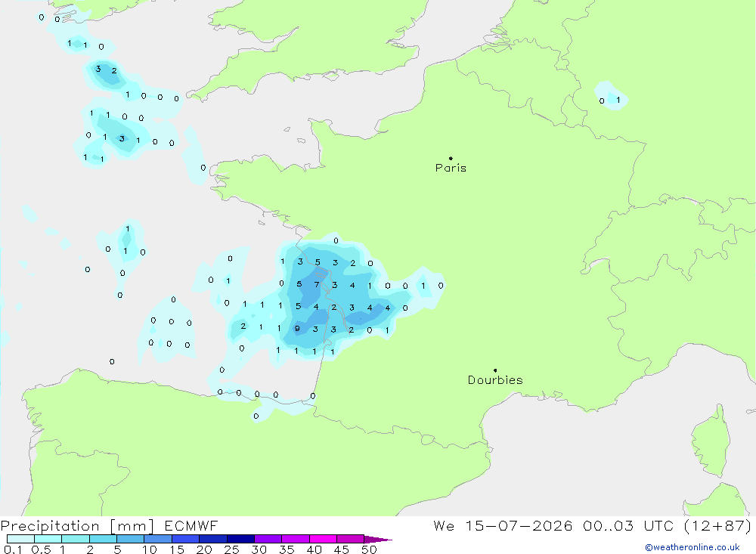Click the 0.1–0.5 mm lightest legend swatch
Viewport: 756px width, 554px height.
(20, 539)
